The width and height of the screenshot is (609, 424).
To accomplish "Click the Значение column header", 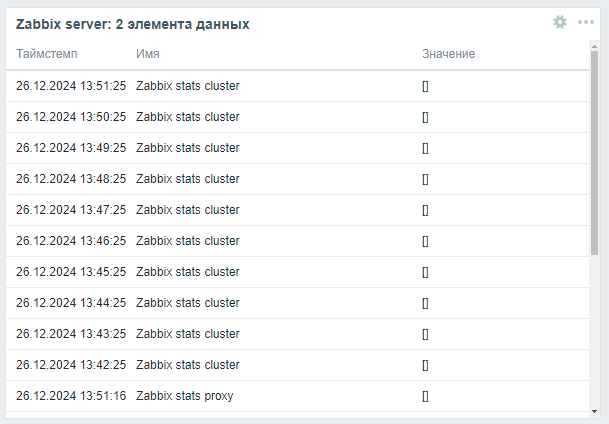I will click(x=449, y=54).
